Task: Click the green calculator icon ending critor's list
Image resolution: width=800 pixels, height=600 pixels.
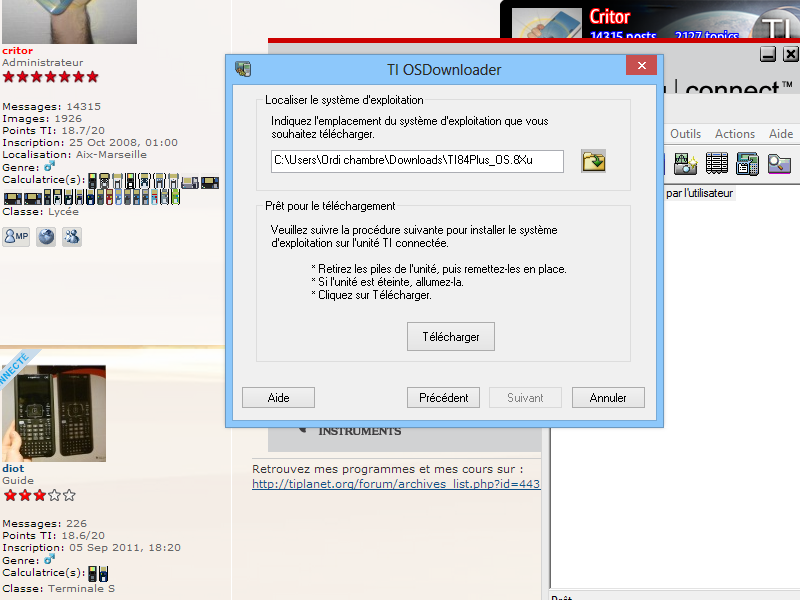Action: coord(176,196)
